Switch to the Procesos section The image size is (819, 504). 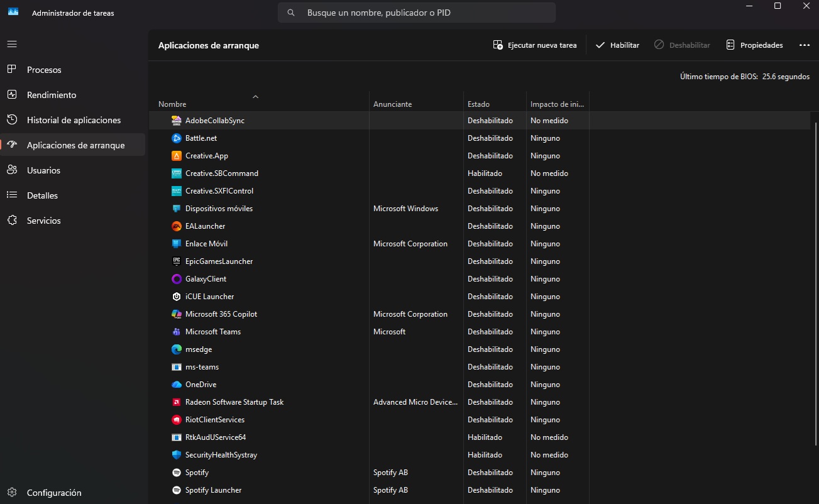pyautogui.click(x=43, y=69)
